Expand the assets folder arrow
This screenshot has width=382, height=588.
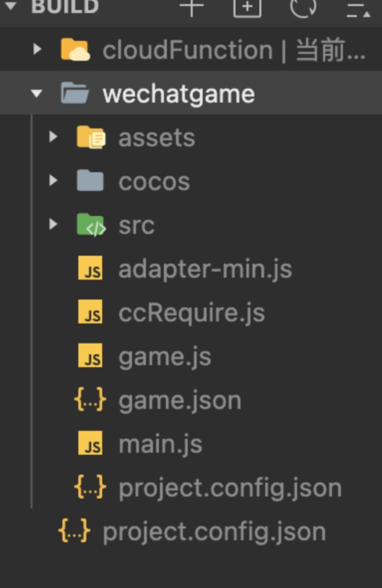[x=53, y=137]
